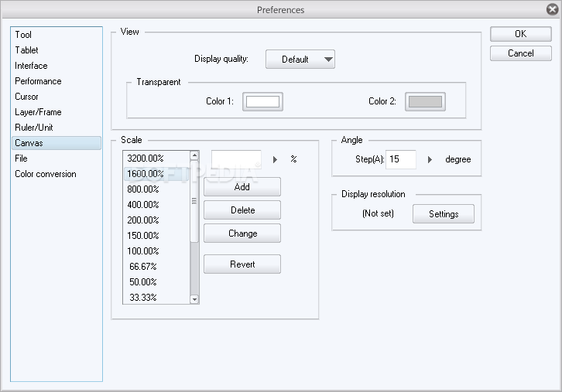The image size is (562, 392).
Task: Click the arrow beside scale percentage field
Action: pos(275,159)
